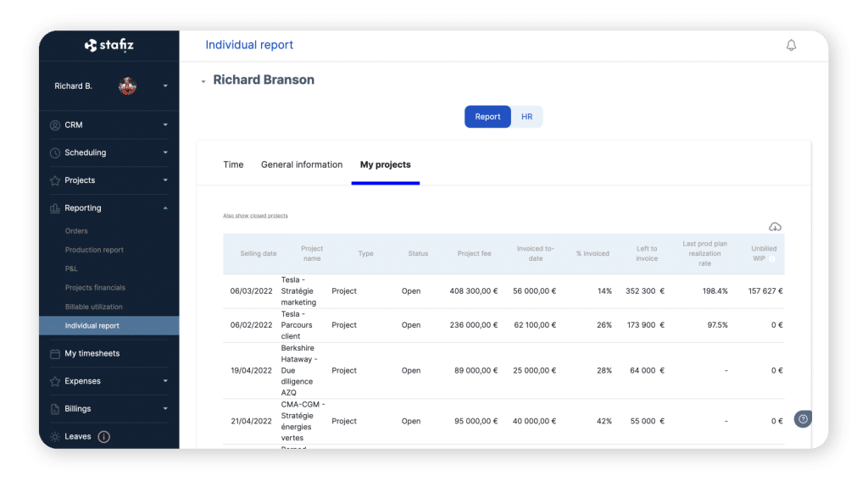Collapse the Reporting menu arrow

165,207
